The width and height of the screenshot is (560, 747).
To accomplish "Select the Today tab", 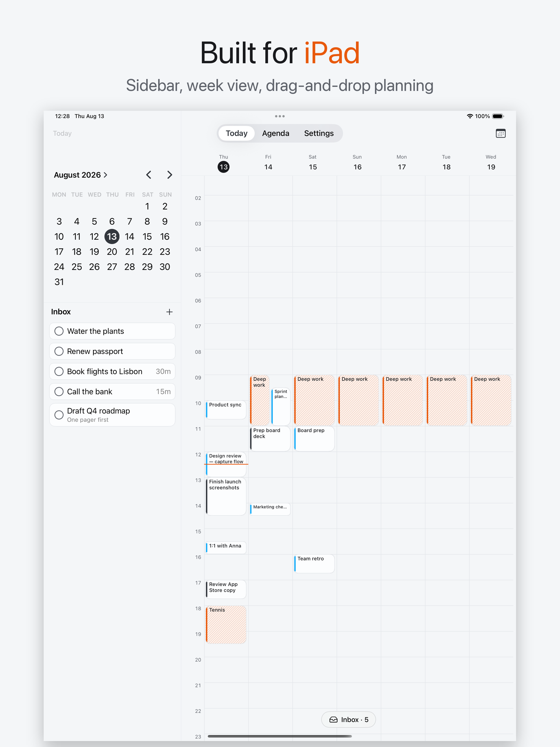I will [236, 133].
